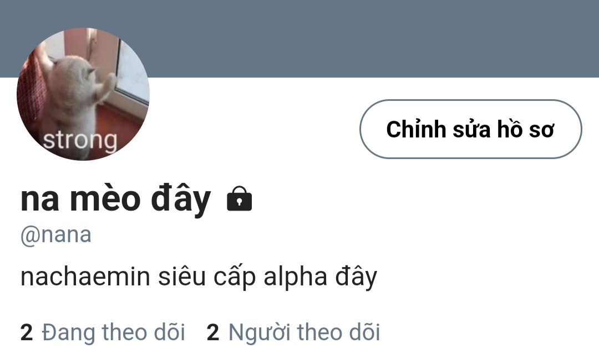Viewport: 599px width, 364px height.
Task: Open the gray-blue header banner
Action: pyautogui.click(x=299, y=39)
